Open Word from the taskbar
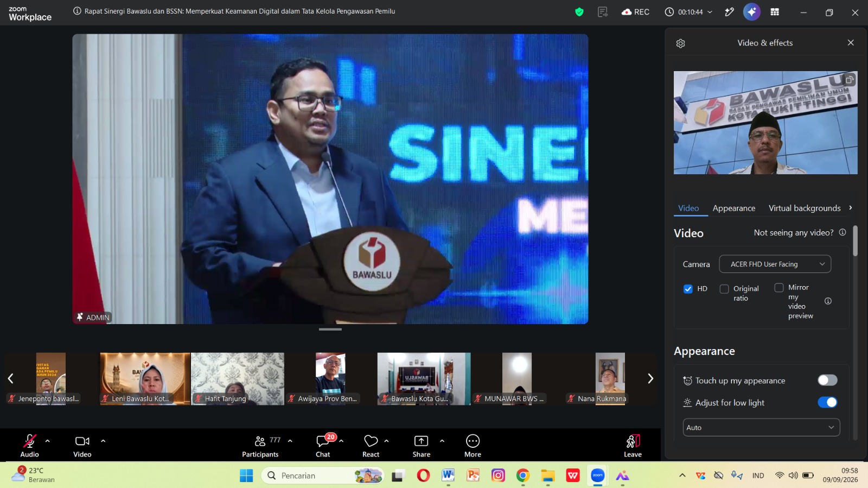Image resolution: width=868 pixels, height=488 pixels. 448,476
